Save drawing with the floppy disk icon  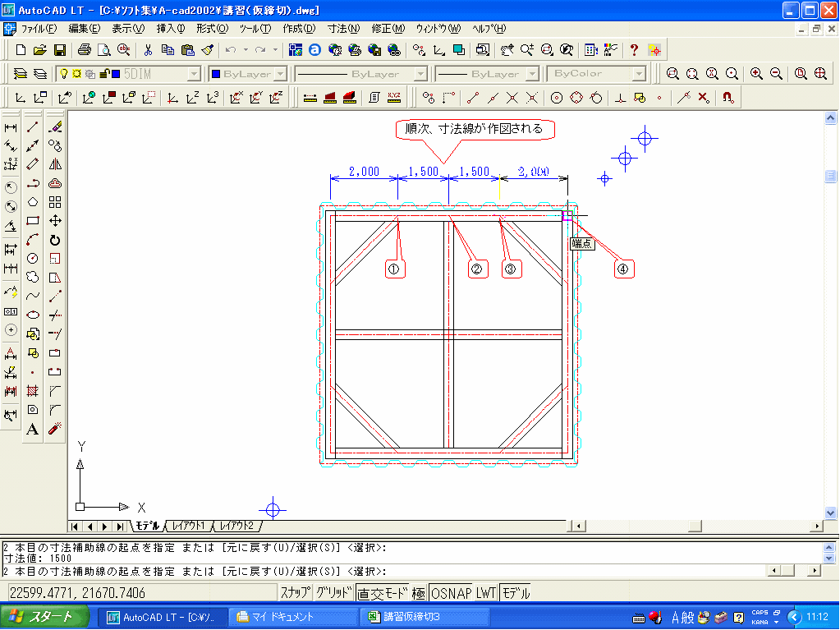tap(60, 50)
